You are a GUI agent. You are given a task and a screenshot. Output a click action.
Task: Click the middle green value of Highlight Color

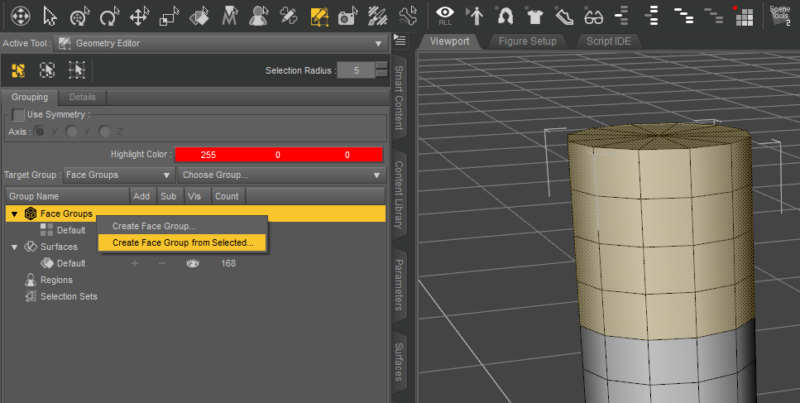[x=278, y=155]
